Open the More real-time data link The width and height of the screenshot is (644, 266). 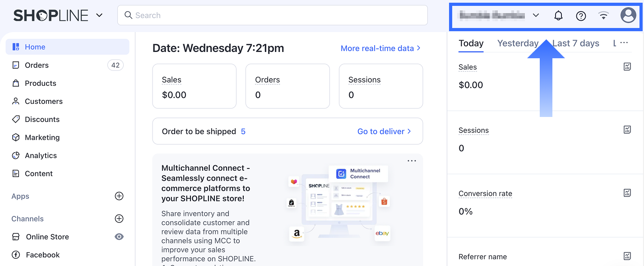pos(380,48)
